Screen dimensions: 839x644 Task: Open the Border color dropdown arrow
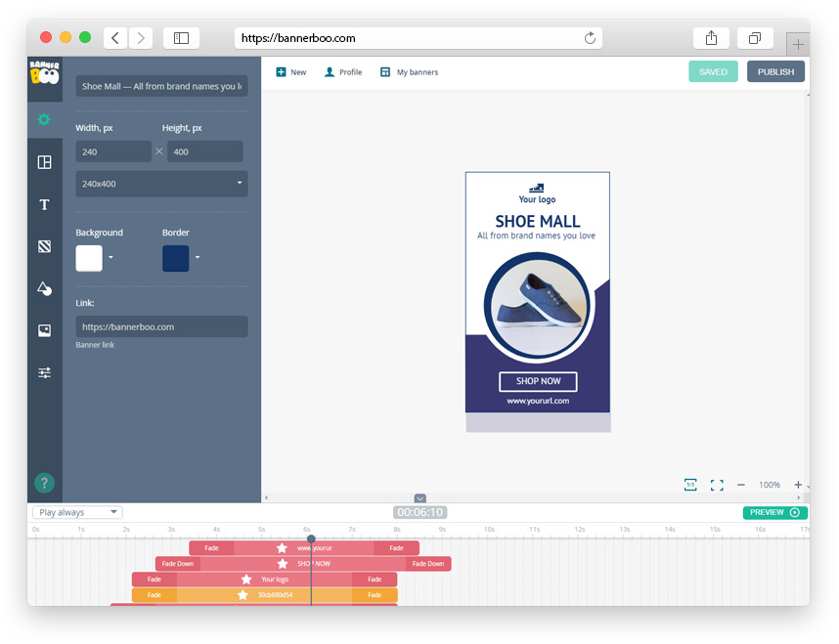(198, 258)
